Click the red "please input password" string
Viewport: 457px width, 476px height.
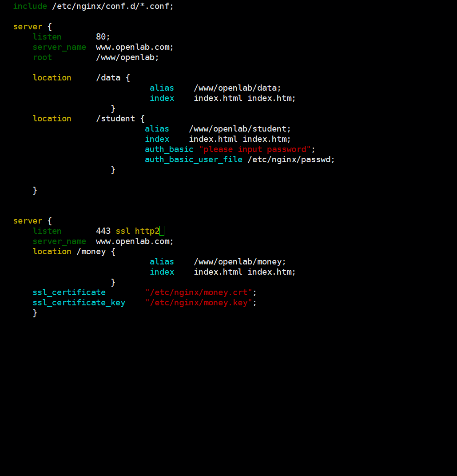(255, 149)
